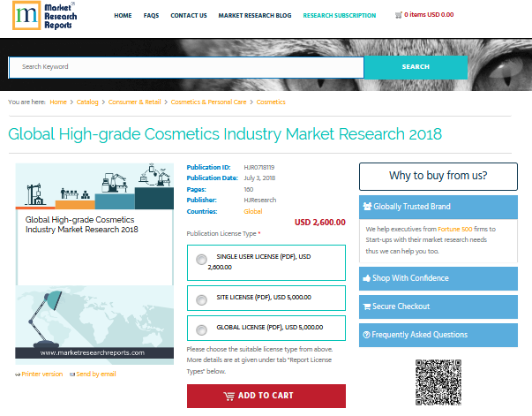Select Site License radio button
The height and width of the screenshot is (416, 532).
pos(201,300)
